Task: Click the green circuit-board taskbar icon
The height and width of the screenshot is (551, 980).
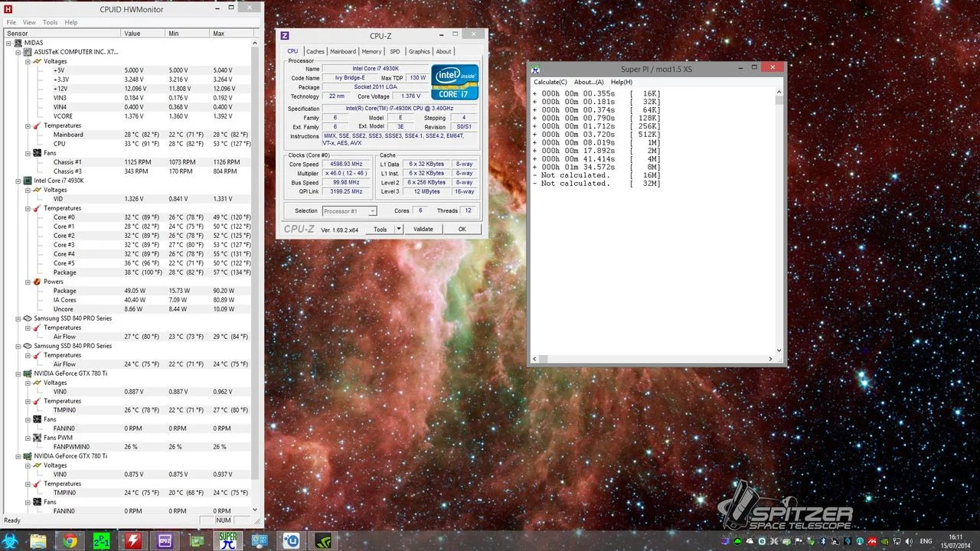Action: click(x=197, y=541)
